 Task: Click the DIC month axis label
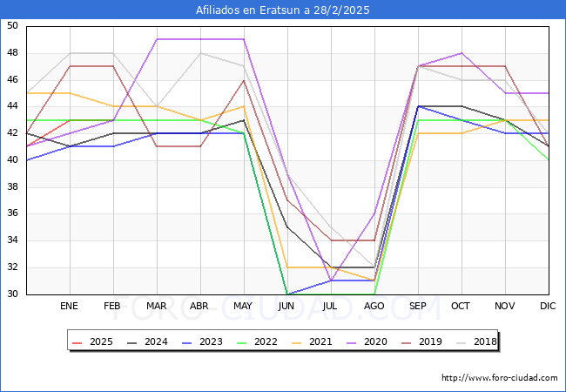tap(548, 306)
